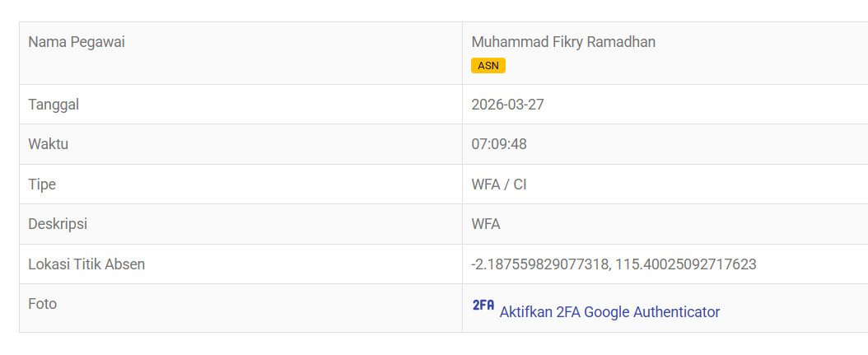Click the Tipe row label
Screen dimensions: 868x355
pyautogui.click(x=42, y=185)
